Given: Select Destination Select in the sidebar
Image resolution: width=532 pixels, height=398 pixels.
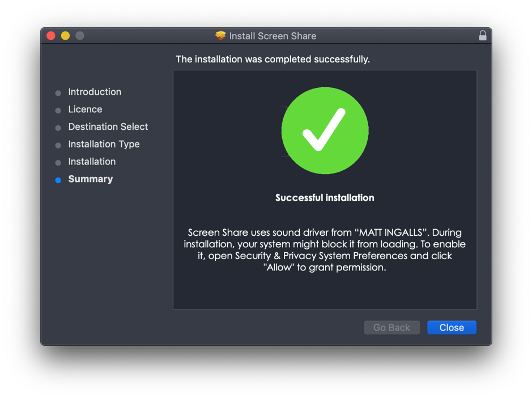Looking at the screenshot, I should click(x=108, y=126).
